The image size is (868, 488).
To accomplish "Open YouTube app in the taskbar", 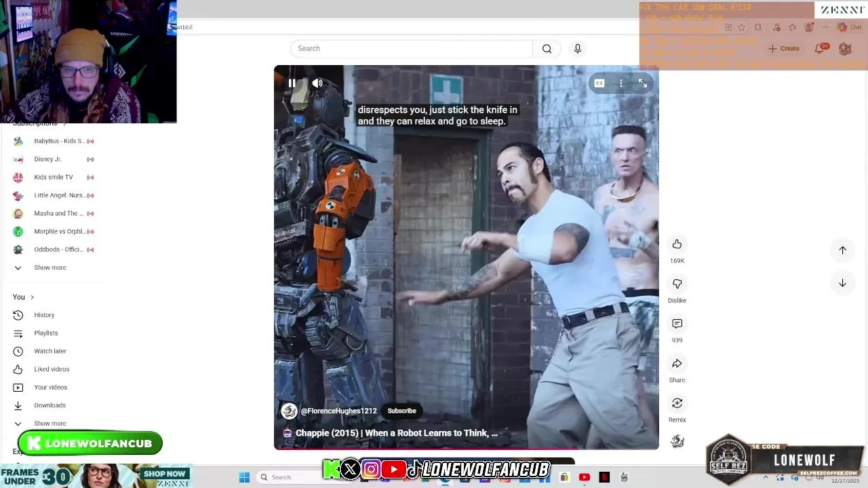I will tap(585, 477).
